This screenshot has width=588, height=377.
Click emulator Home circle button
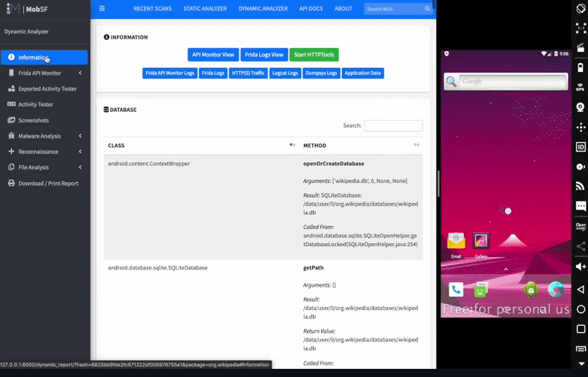(581, 309)
